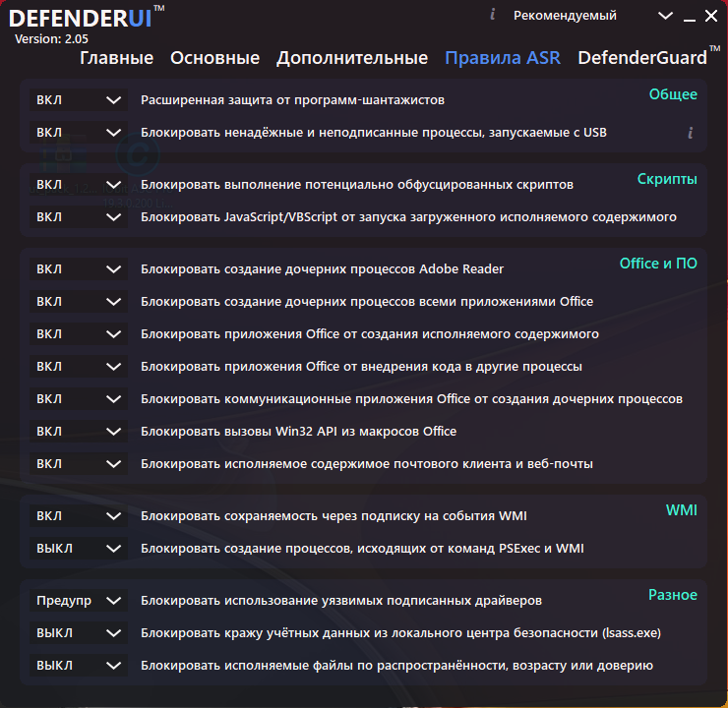Click the Office и ПО section heading
Image resolution: width=728 pixels, height=708 pixels.
click(658, 264)
